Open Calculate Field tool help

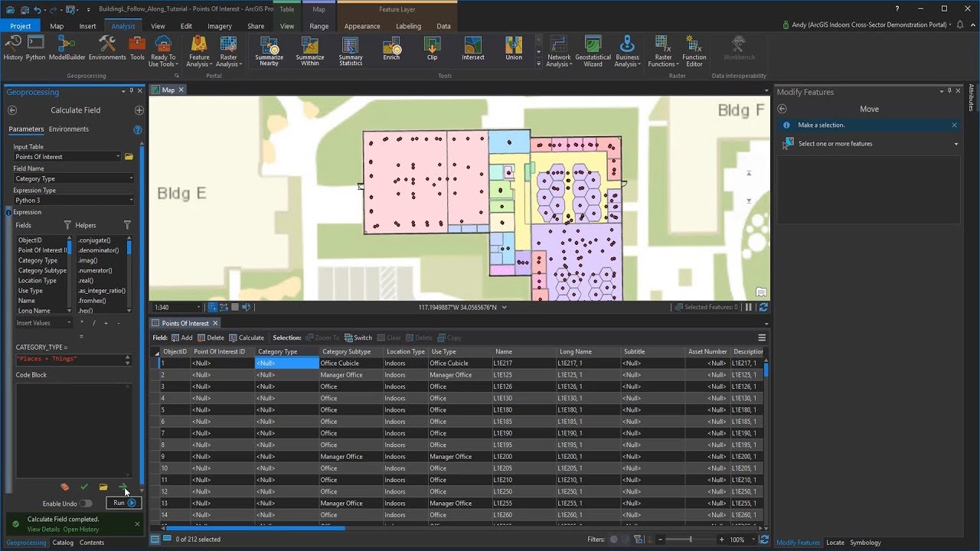tap(138, 130)
